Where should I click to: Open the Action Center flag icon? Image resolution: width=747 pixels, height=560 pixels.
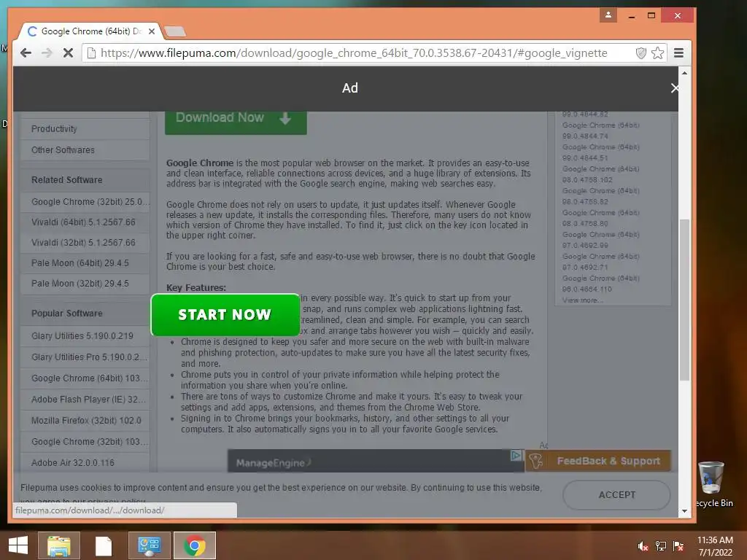pos(678,546)
